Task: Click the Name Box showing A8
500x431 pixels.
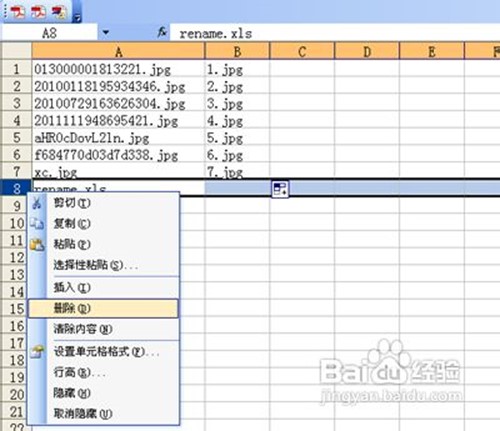Action: (49, 33)
